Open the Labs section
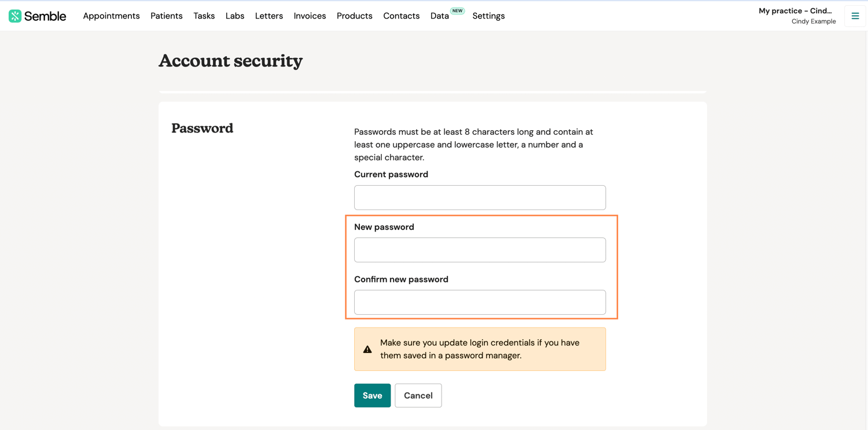 coord(235,16)
